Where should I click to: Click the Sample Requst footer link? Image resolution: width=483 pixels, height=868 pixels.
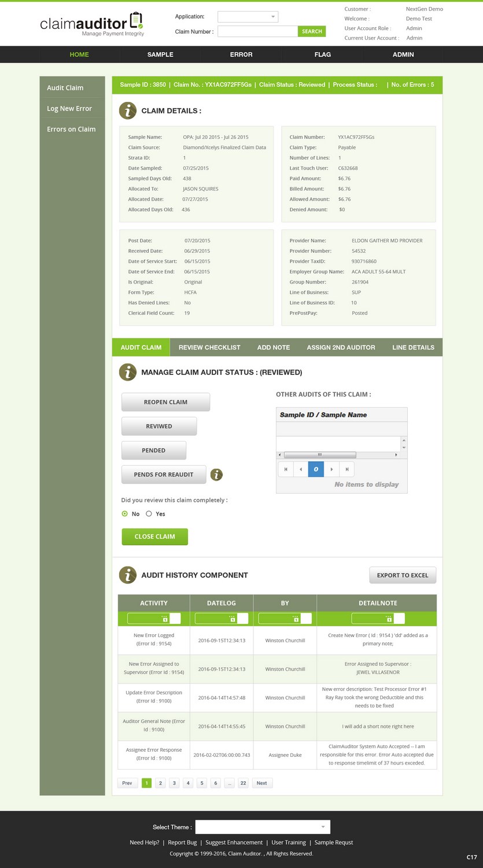(x=334, y=843)
